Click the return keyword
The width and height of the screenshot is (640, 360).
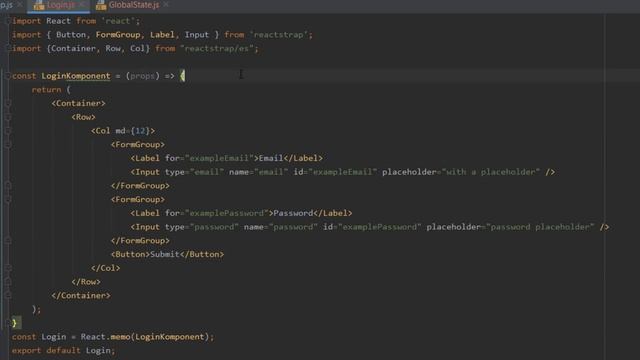(46, 90)
